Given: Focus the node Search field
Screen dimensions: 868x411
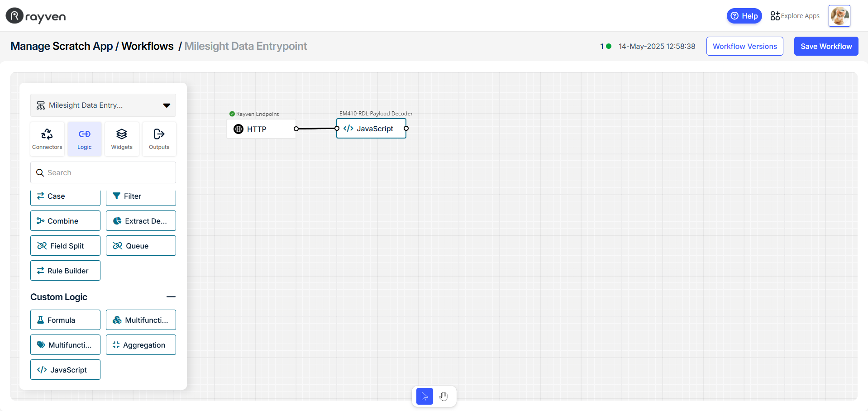Looking at the screenshot, I should [x=103, y=172].
